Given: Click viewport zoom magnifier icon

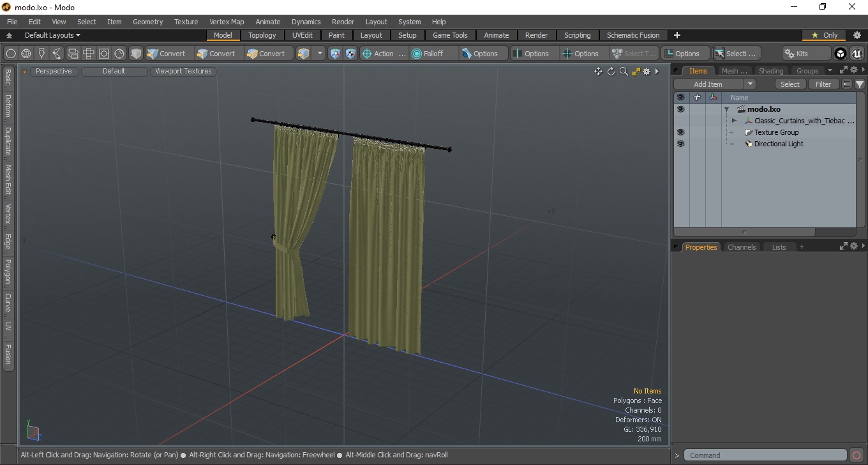Looking at the screenshot, I should [x=624, y=72].
